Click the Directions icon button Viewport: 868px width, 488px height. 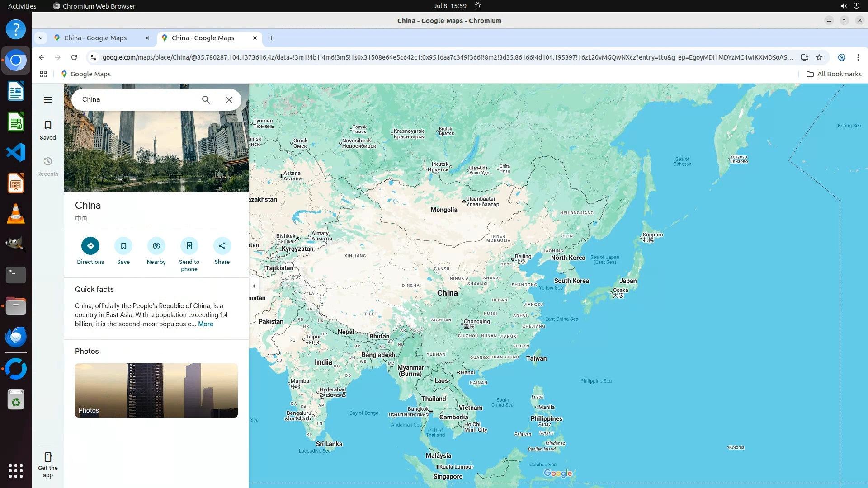pos(90,246)
